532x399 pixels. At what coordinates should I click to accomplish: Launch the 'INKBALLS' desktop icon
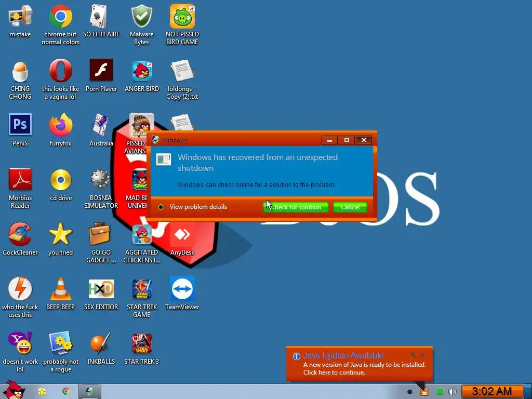click(100, 343)
